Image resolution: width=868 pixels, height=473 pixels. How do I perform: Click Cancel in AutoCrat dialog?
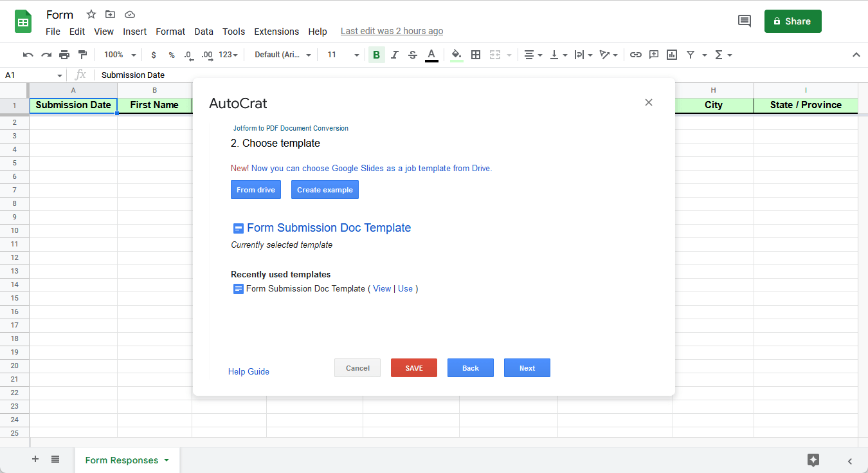click(357, 368)
